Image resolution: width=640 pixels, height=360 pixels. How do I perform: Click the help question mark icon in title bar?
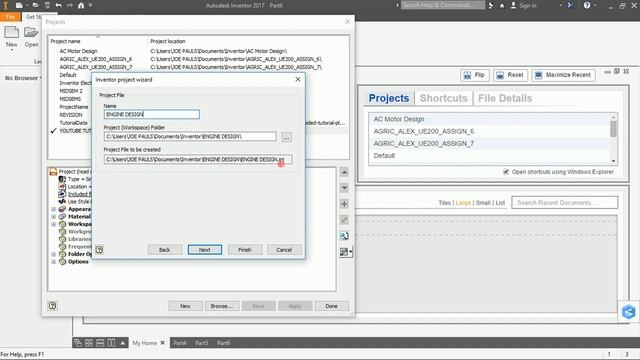(x=587, y=5)
